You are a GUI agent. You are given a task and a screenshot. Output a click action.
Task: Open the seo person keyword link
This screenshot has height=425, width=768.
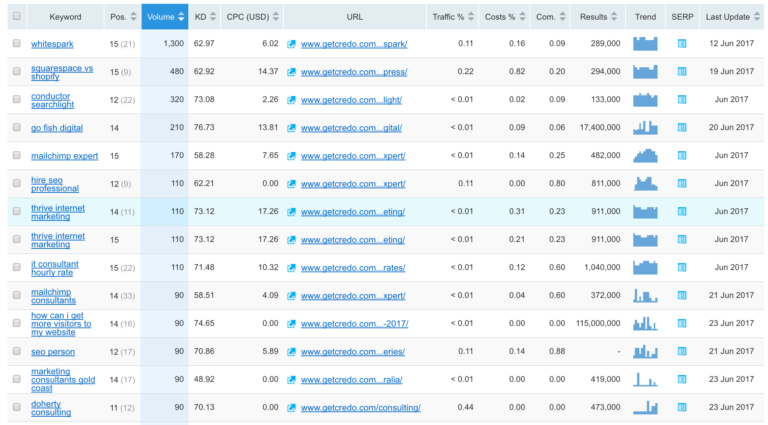point(53,352)
